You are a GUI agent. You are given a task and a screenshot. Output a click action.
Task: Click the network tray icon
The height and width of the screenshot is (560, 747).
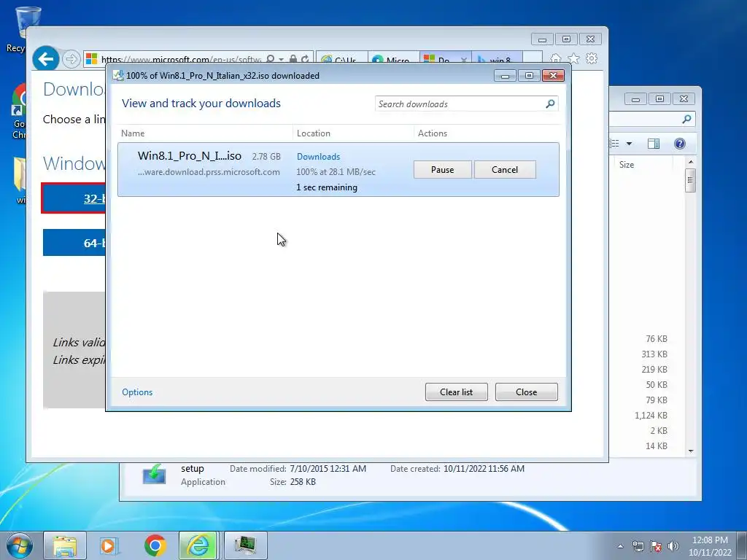tap(638, 546)
